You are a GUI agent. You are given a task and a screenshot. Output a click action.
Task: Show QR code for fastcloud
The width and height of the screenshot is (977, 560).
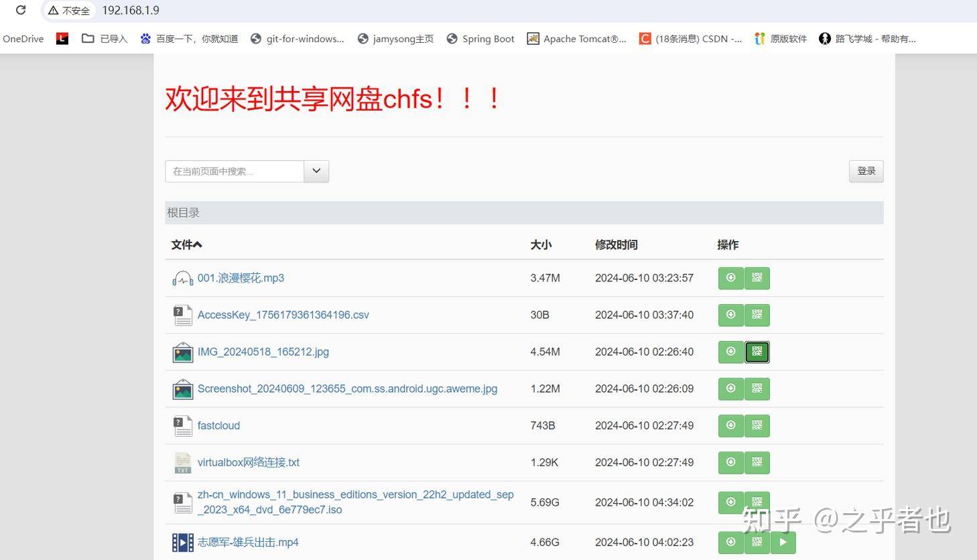pyautogui.click(x=757, y=425)
